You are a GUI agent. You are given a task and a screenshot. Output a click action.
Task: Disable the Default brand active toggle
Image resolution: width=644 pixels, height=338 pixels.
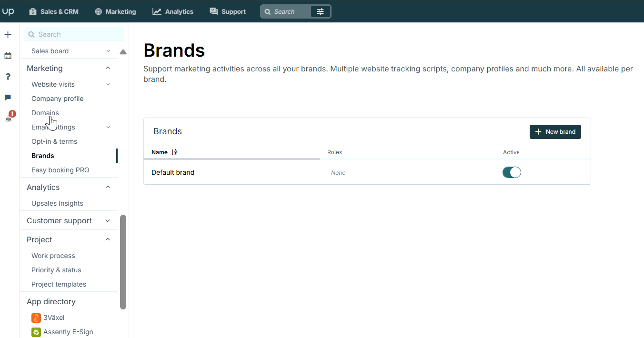click(x=512, y=172)
